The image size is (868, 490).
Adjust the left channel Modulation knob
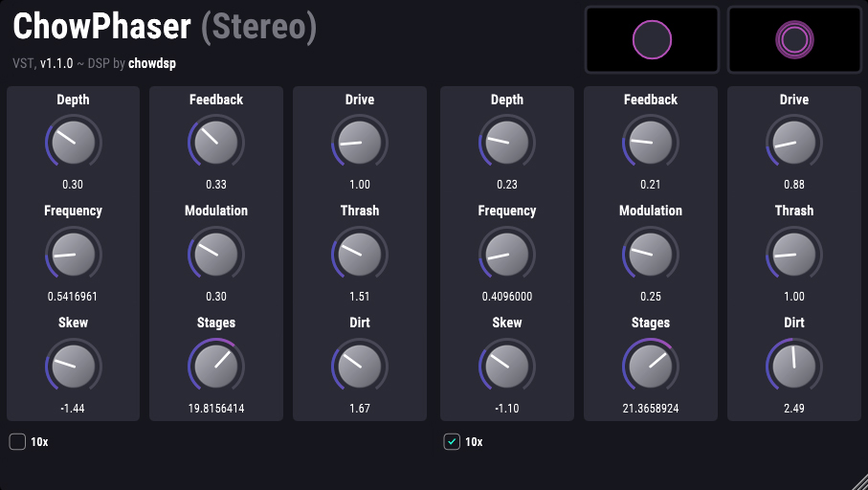click(216, 255)
